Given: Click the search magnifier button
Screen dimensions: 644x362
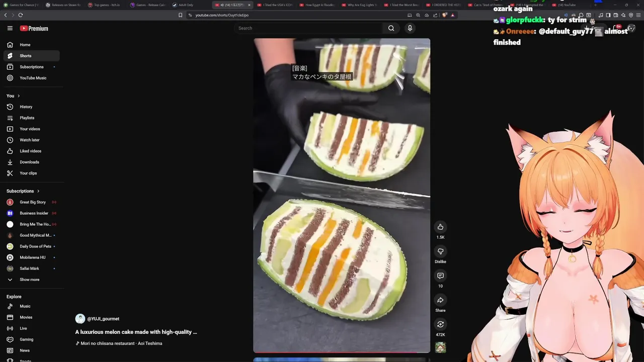Looking at the screenshot, I should (x=391, y=28).
